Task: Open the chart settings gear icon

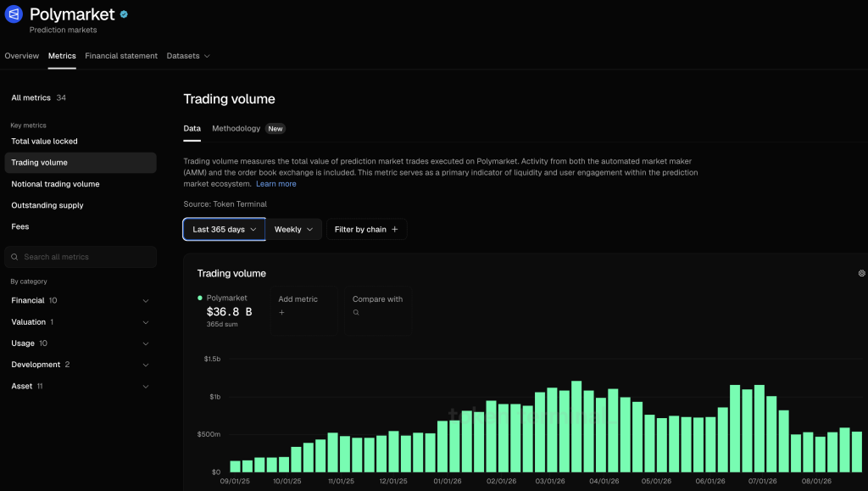Action: [x=861, y=273]
